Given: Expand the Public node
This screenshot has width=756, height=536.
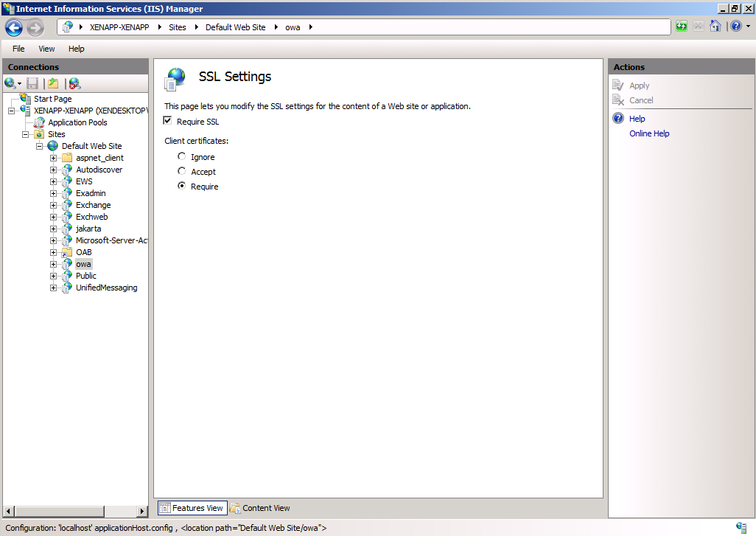Looking at the screenshot, I should 54,276.
